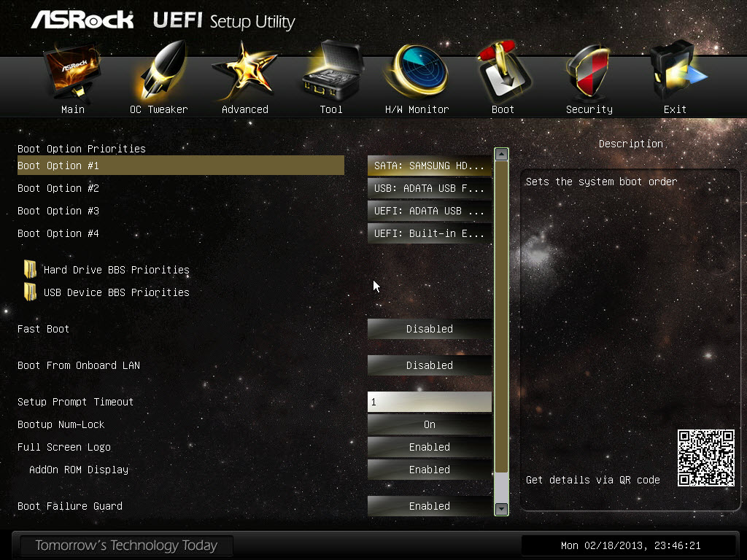The width and height of the screenshot is (747, 560).
Task: Toggle Bootup Num-Lock On value
Action: coord(429,424)
